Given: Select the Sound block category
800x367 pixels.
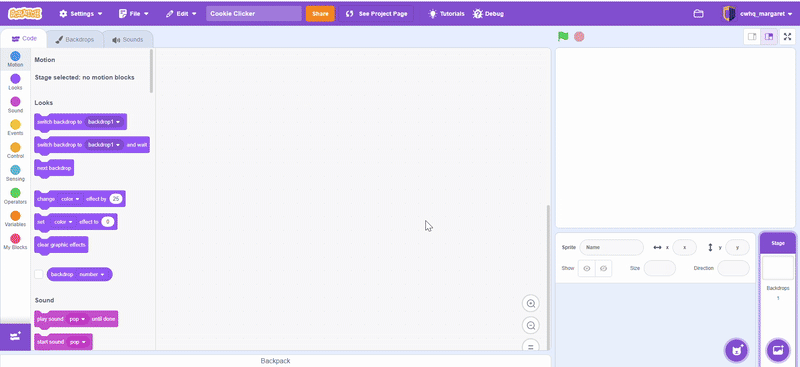Looking at the screenshot, I should coord(15,105).
